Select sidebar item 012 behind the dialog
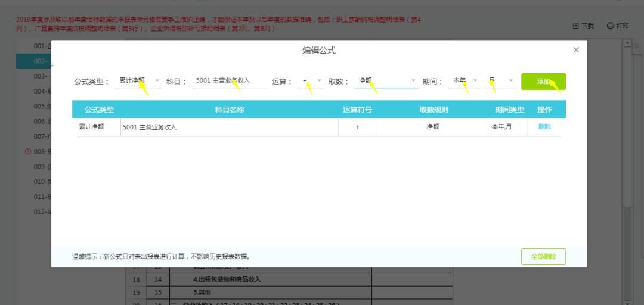The image size is (644, 305). point(34,212)
